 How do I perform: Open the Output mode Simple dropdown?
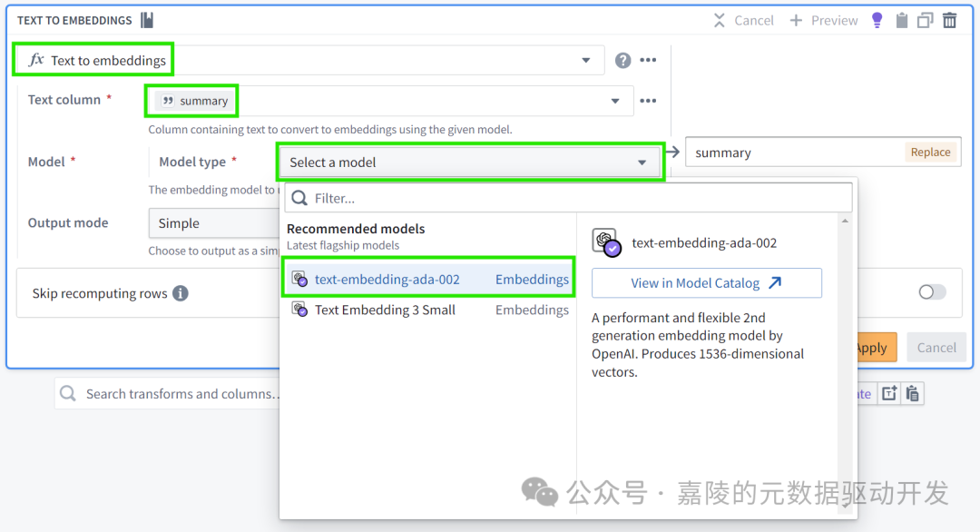tap(214, 223)
